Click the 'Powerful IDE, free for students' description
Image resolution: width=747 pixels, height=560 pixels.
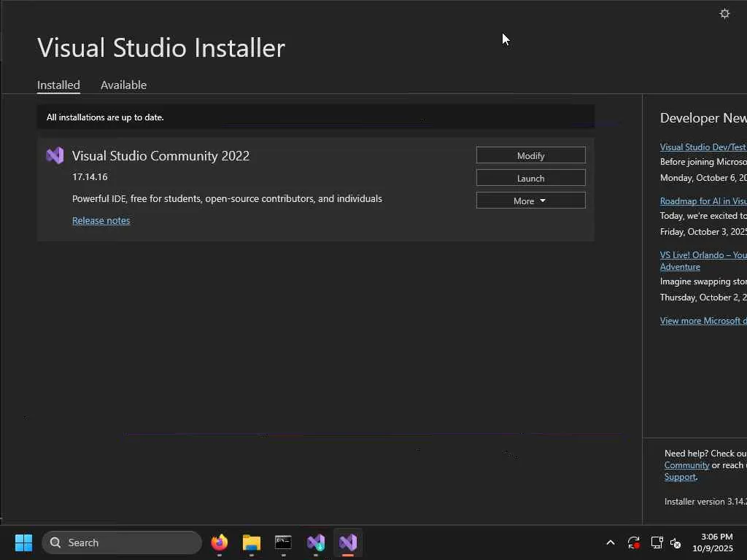click(227, 198)
